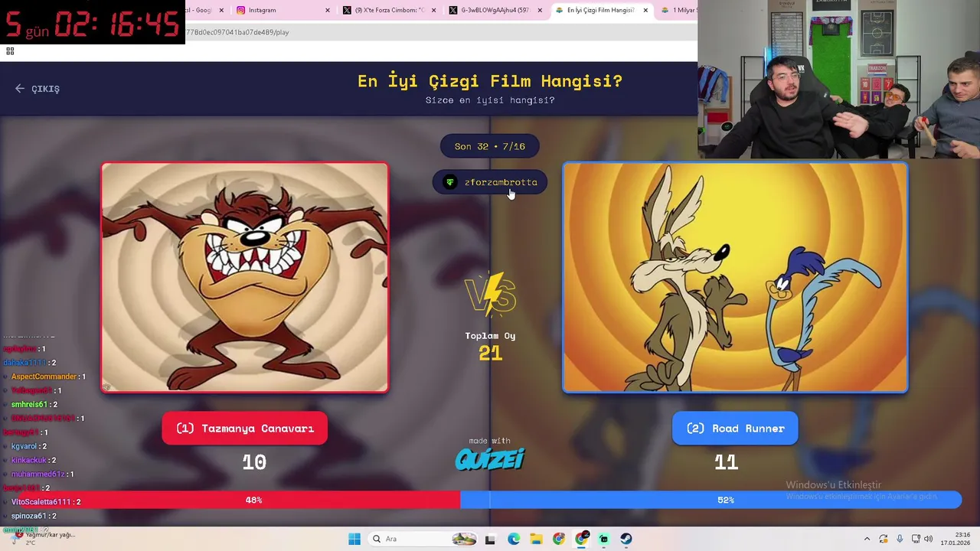This screenshot has width=980, height=551.
Task: Show hidden system tray icons
Action: (867, 539)
